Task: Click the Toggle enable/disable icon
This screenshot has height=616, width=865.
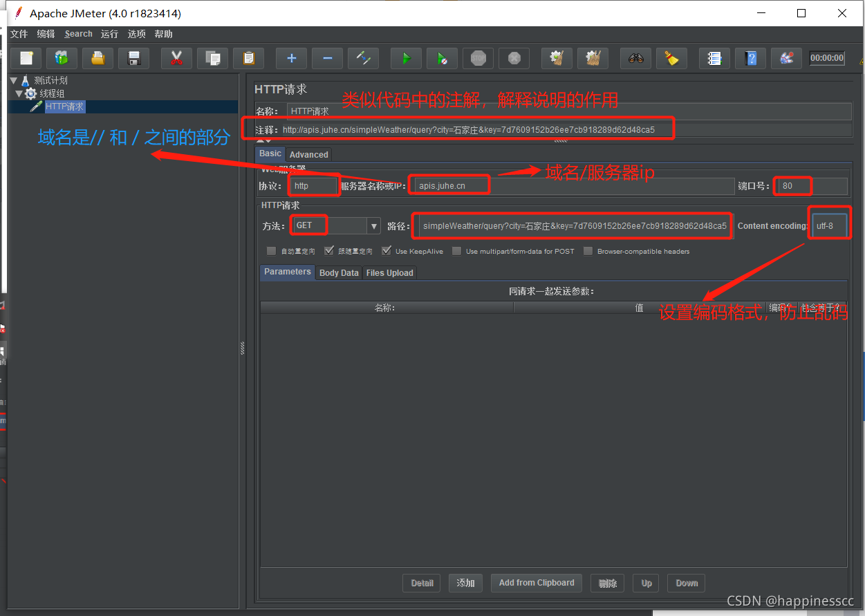Action: pos(363,58)
